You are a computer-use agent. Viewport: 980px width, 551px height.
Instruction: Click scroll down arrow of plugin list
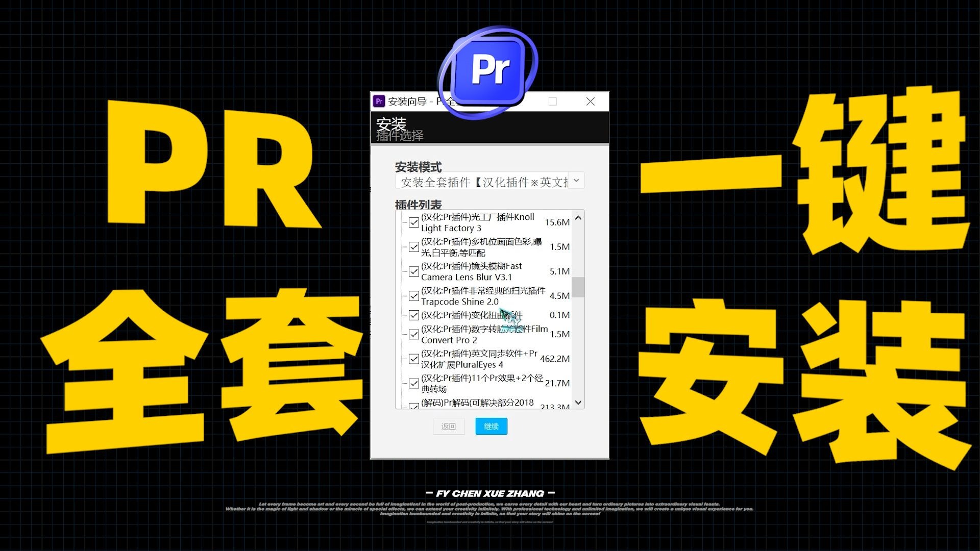click(x=578, y=402)
